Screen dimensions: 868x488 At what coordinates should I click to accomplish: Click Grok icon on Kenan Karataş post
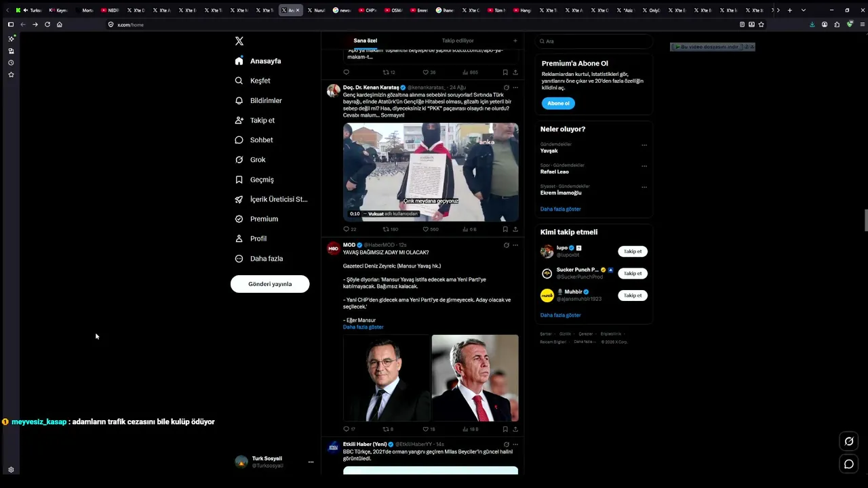click(506, 87)
